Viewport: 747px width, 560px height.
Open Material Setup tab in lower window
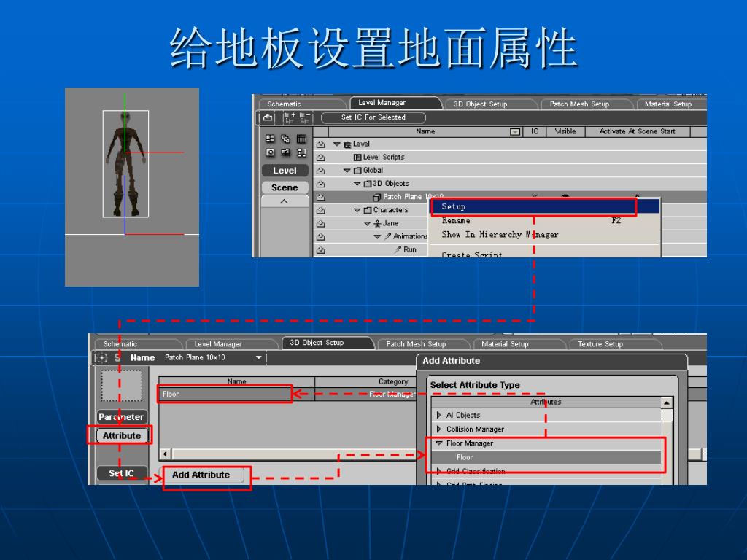(519, 344)
